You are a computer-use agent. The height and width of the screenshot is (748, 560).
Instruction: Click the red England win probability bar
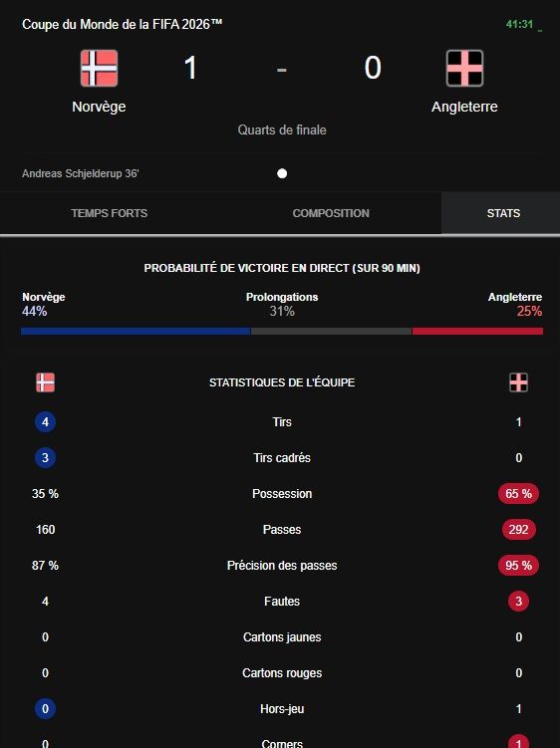pyautogui.click(x=477, y=331)
